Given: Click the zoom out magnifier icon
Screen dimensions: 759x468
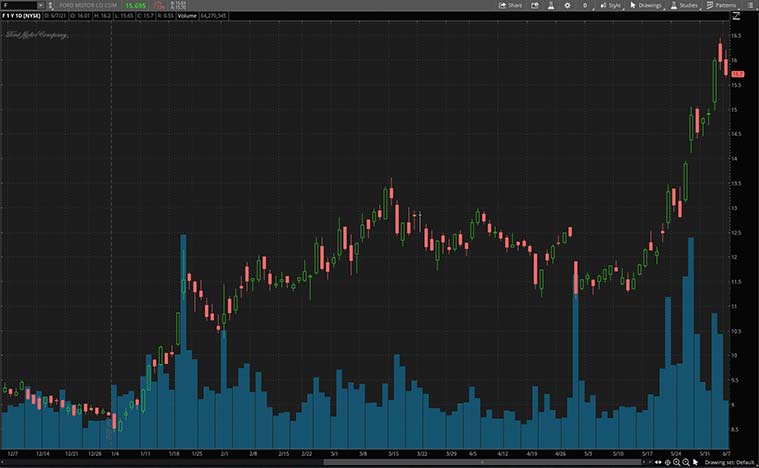Looking at the screenshot, I should pos(686,463).
